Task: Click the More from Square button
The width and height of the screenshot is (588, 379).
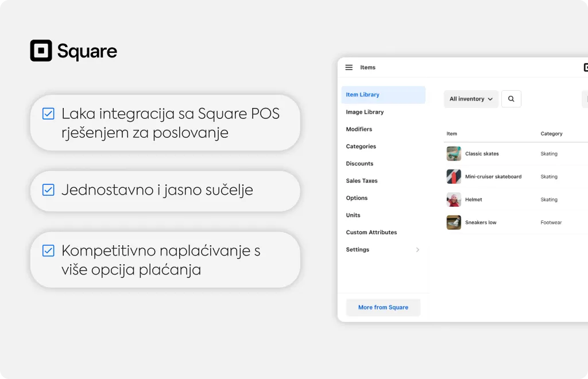Action: tap(383, 307)
